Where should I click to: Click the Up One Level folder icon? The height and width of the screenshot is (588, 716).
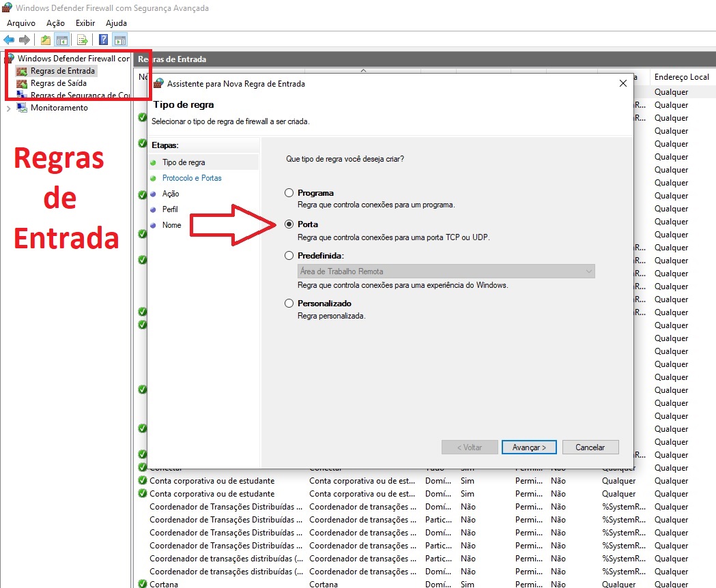coord(45,40)
